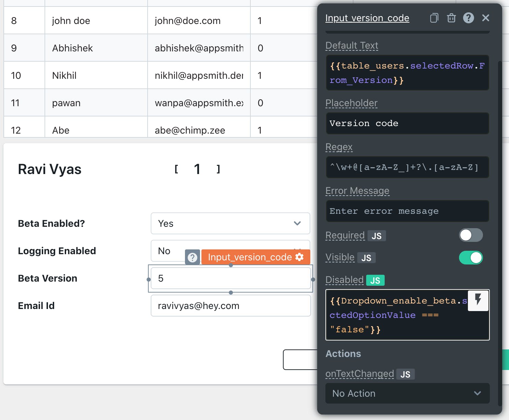Click the Placeholder Version code field
This screenshot has width=509, height=420.
(x=407, y=123)
